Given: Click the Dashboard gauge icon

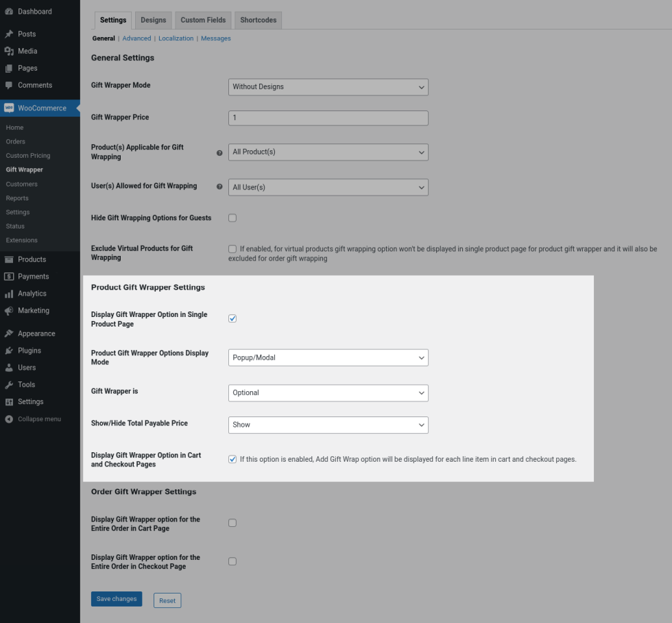Looking at the screenshot, I should click(x=9, y=12).
